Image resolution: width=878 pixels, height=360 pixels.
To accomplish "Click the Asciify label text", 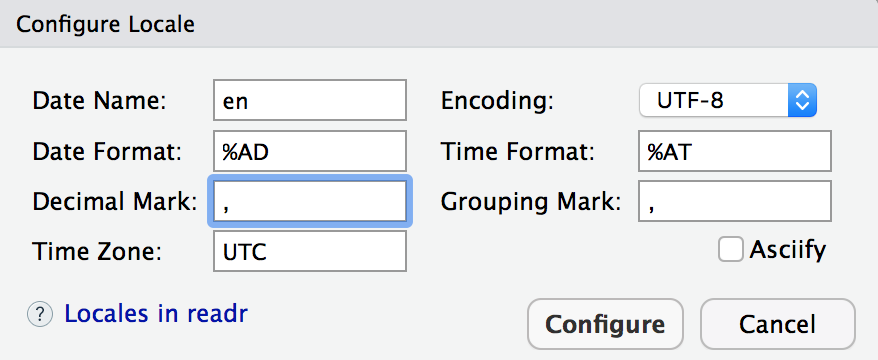I will (x=788, y=249).
